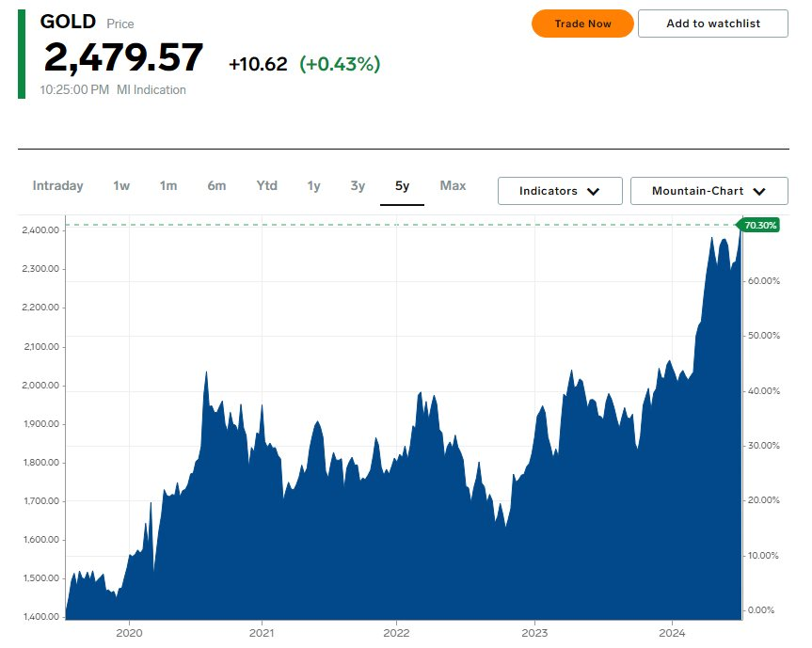Open the Mountain-Chart type dropdown
812x648 pixels.
click(709, 191)
